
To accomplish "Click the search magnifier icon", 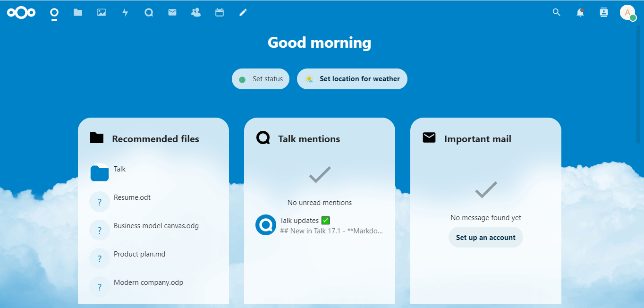I will 557,13.
